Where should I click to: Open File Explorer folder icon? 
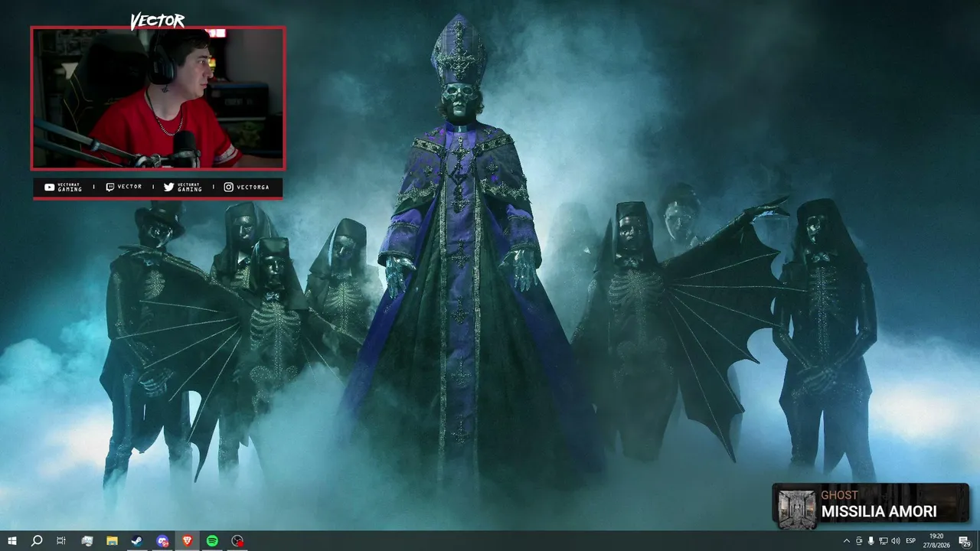click(112, 541)
